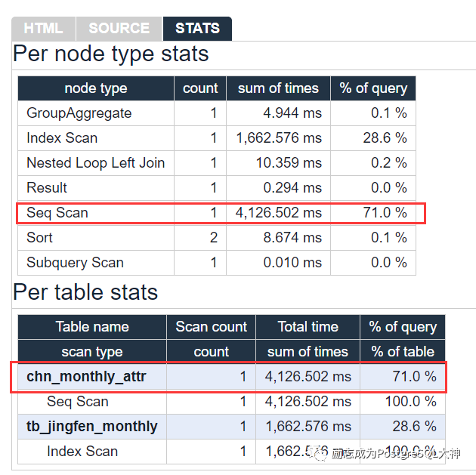Select the GroupAggregate row
The height and width of the screenshot is (475, 476).
click(x=217, y=113)
